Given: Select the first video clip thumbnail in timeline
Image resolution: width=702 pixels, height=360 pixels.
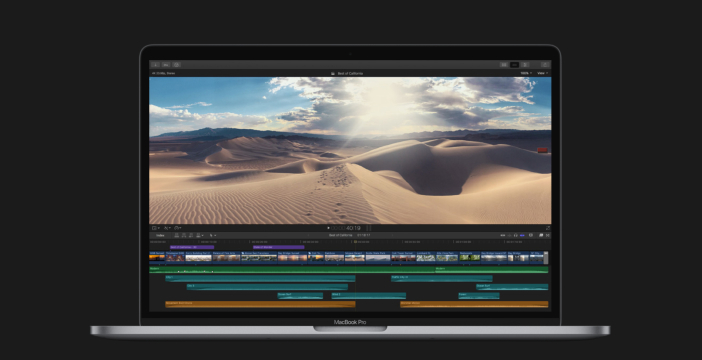Looking at the screenshot, I should [x=157, y=257].
